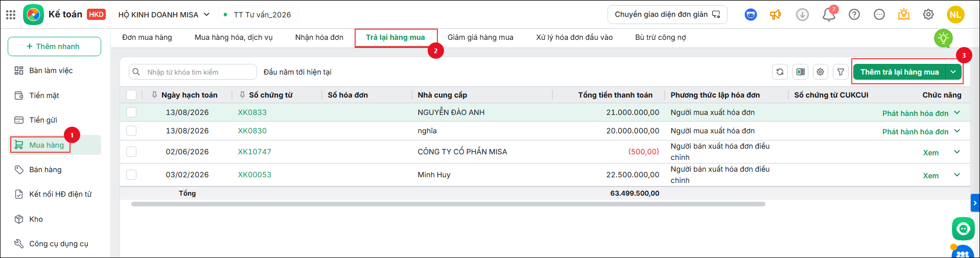Pin the Số chứng từ column
Image resolution: width=980 pixels, height=258 pixels.
pyautogui.click(x=242, y=95)
